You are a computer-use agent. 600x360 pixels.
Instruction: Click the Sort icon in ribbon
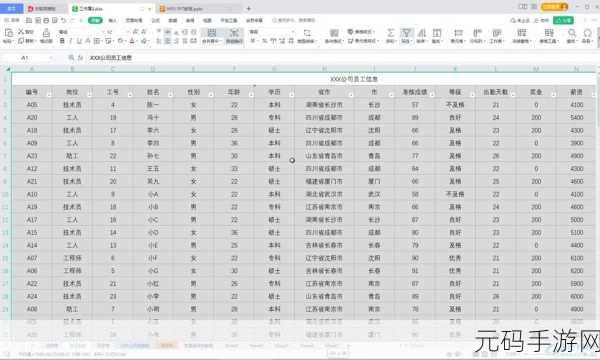click(421, 33)
